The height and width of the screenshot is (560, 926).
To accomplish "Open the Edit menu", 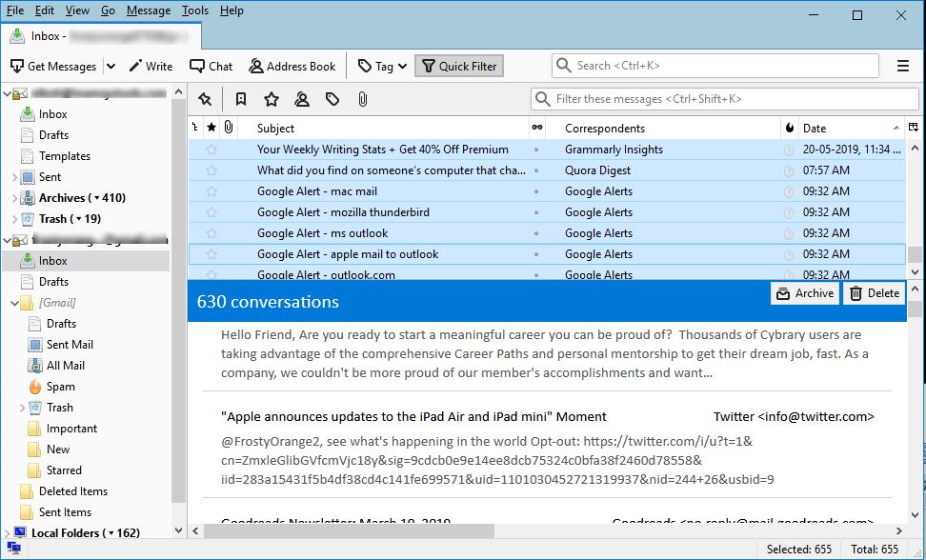I will pyautogui.click(x=44, y=10).
